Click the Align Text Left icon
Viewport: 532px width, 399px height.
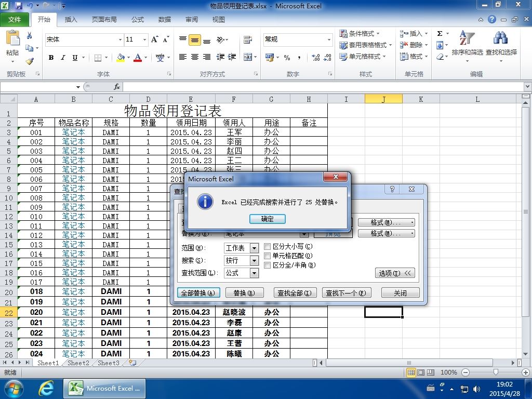click(182, 57)
